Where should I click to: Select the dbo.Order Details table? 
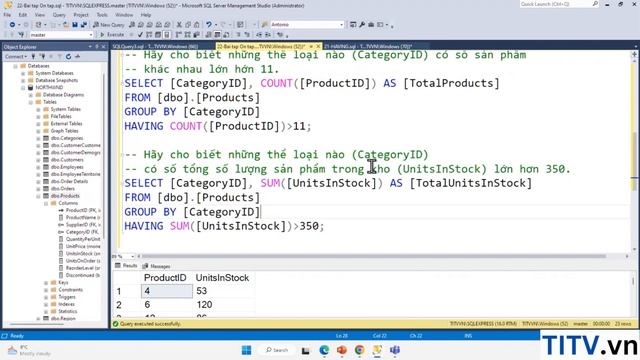click(69, 181)
